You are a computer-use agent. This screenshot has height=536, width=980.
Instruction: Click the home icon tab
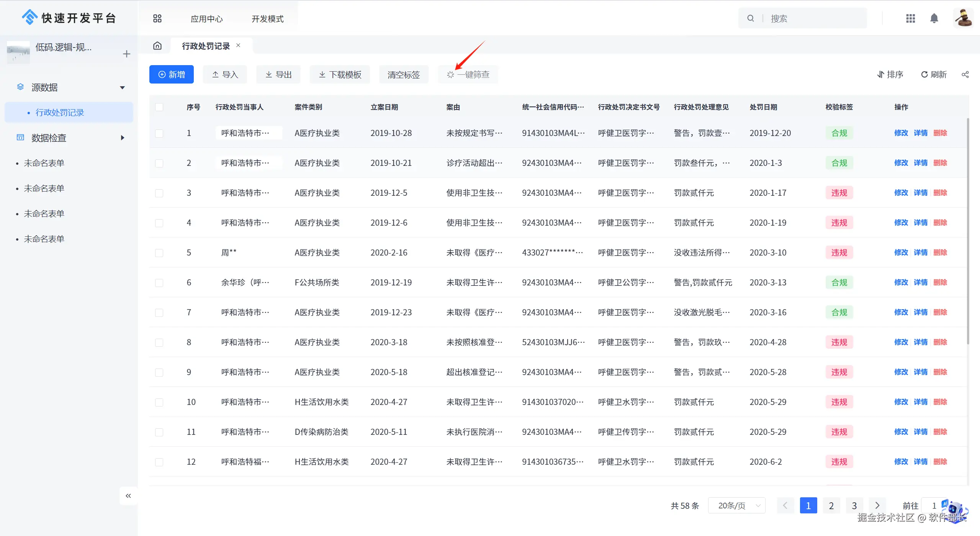(x=157, y=46)
